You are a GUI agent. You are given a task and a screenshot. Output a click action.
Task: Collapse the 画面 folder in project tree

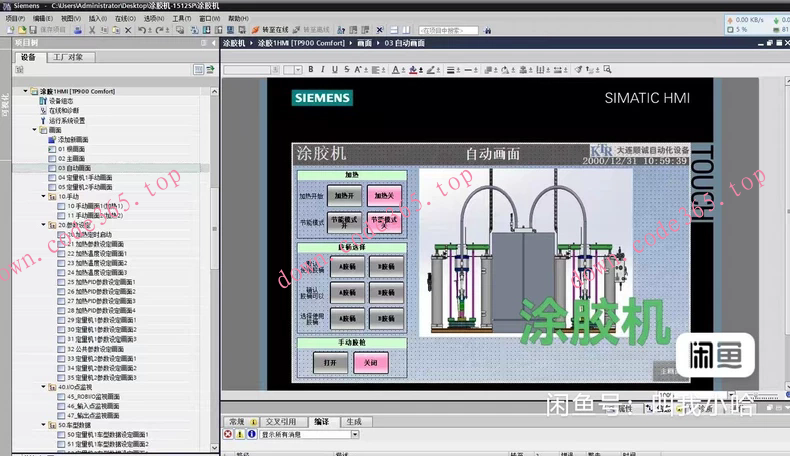tap(35, 130)
